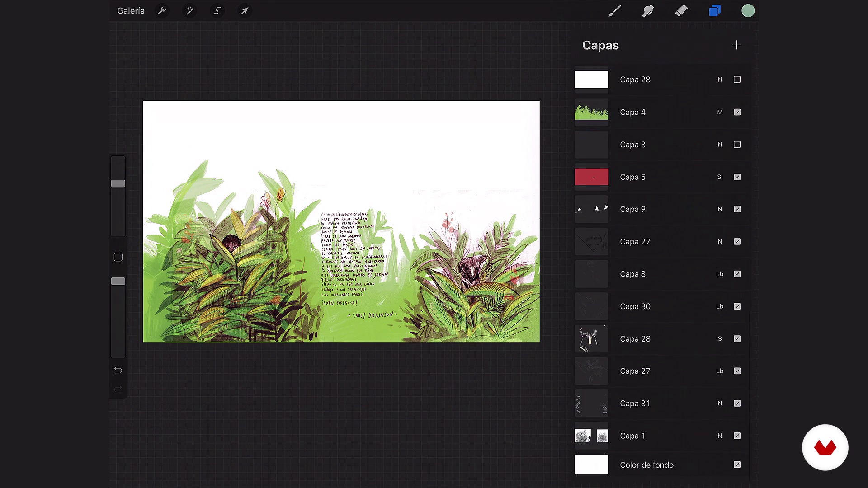868x488 pixels.
Task: Open blend mode Lb of Capa 8
Action: (x=720, y=274)
